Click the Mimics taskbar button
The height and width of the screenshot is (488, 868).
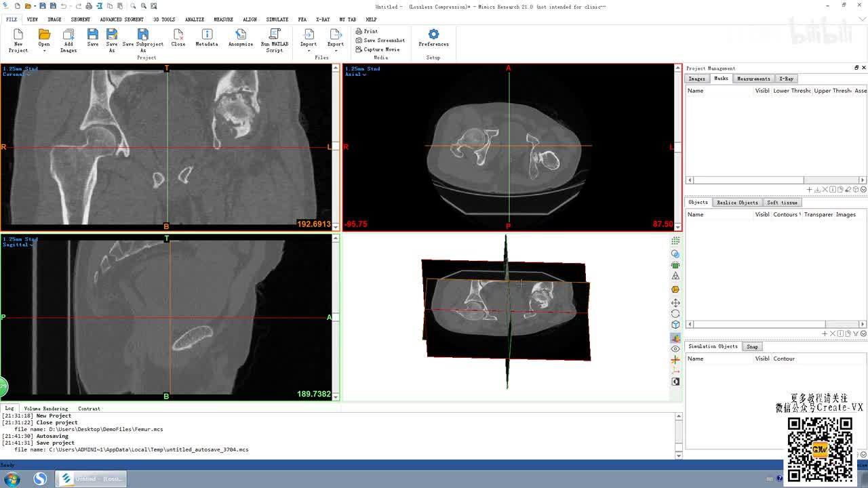click(91, 479)
